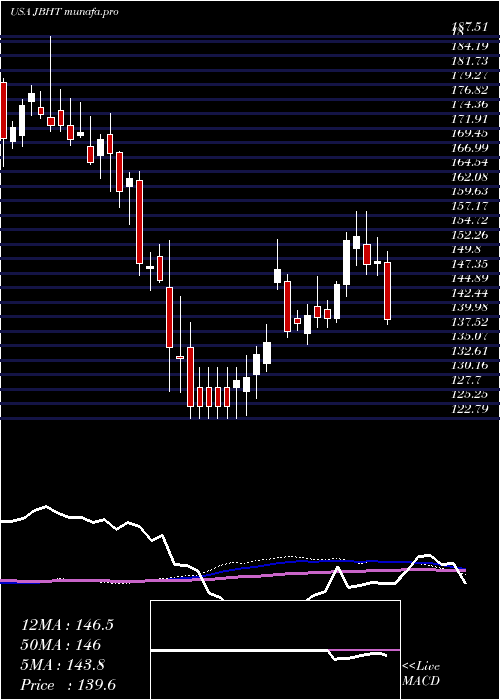Select the 166.99 price axis label
Screen dimensions: 500x700
pos(470,147)
